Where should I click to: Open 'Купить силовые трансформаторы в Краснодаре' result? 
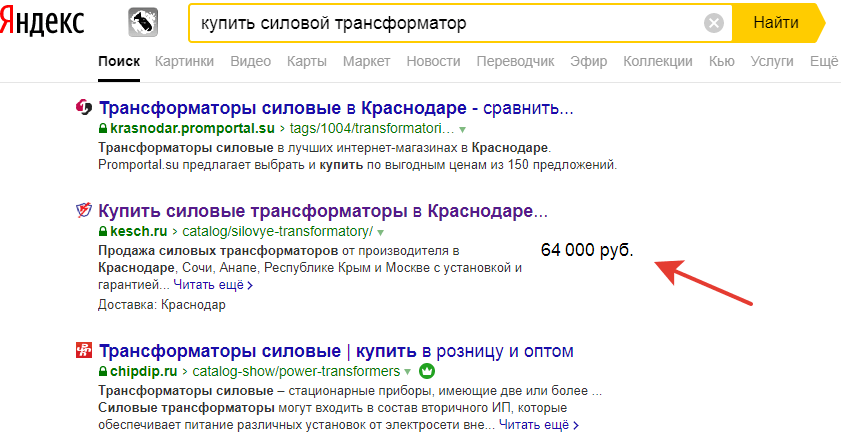pos(324,212)
